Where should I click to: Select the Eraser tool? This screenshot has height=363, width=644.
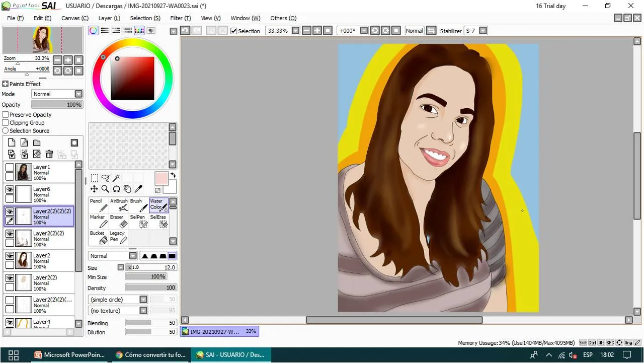(x=119, y=221)
